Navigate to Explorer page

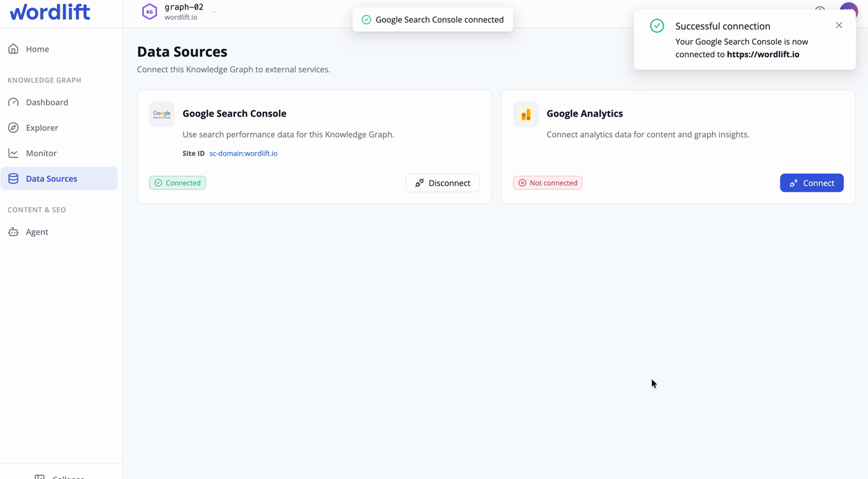(60, 128)
